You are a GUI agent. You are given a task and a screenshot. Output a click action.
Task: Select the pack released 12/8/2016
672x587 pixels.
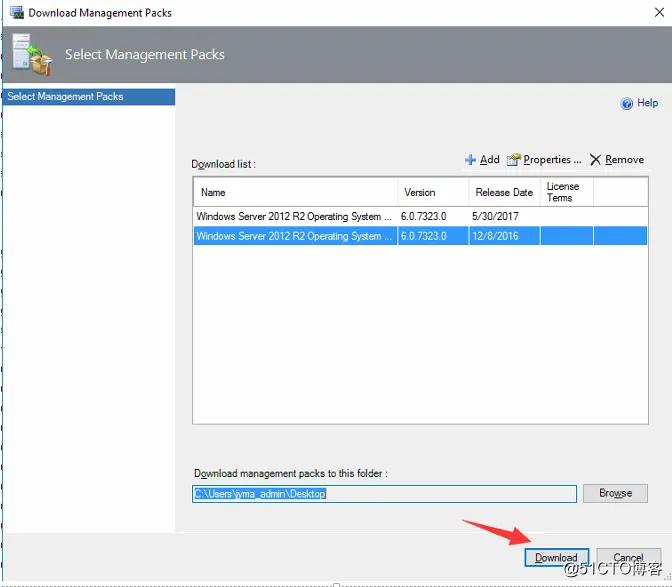(420, 236)
